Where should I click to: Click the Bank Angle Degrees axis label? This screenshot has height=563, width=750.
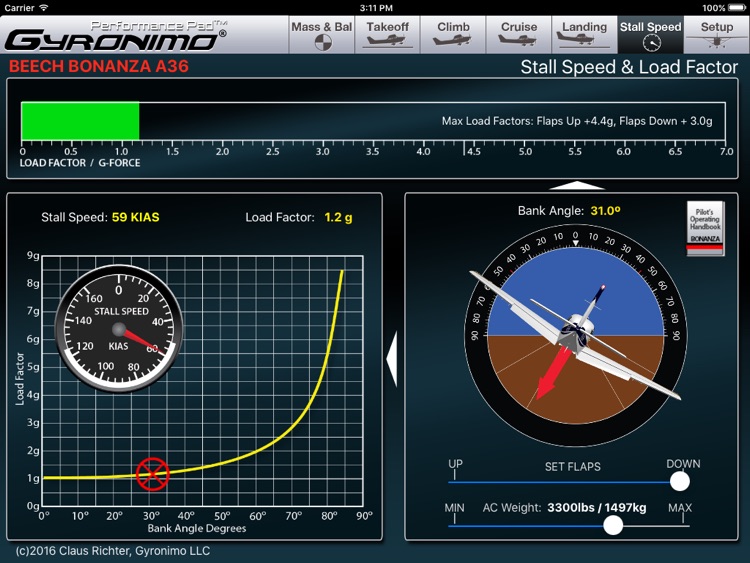tap(197, 528)
